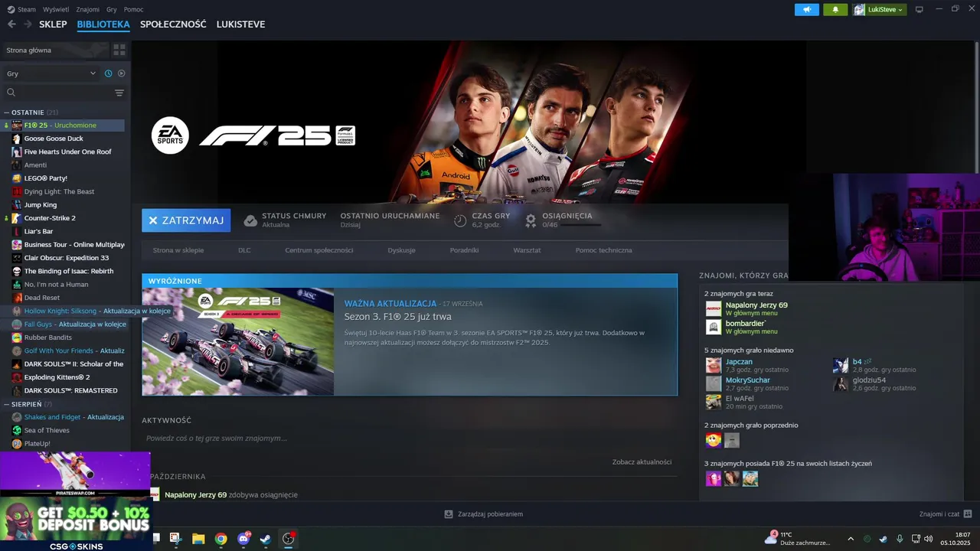Image resolution: width=980 pixels, height=551 pixels.
Task: Click the Steam taskbar icon
Action: [266, 539]
